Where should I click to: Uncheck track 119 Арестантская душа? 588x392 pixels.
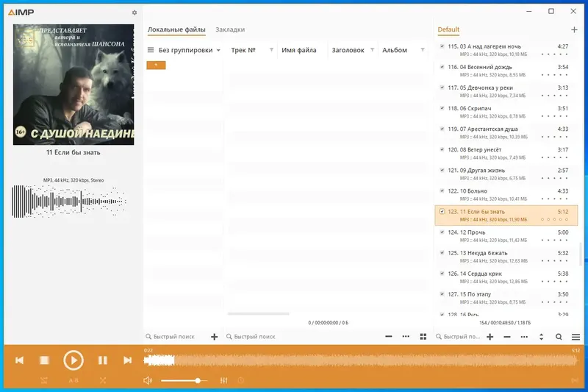click(x=442, y=129)
